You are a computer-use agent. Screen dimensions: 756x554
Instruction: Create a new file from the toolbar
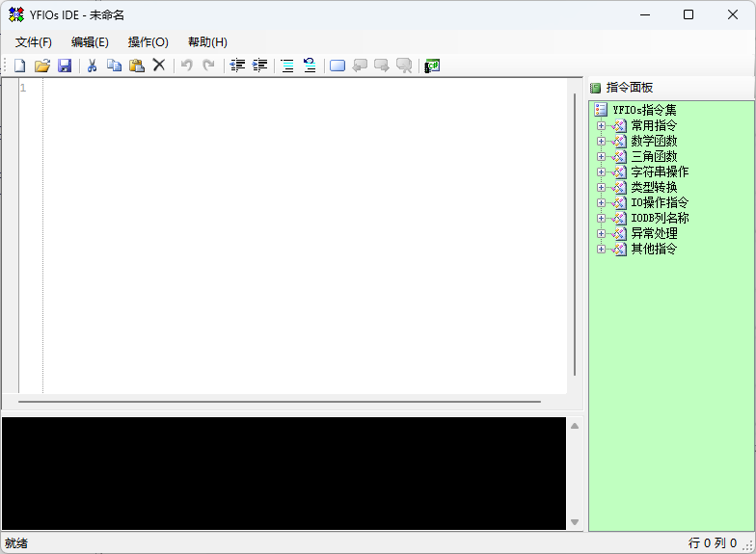coord(19,66)
